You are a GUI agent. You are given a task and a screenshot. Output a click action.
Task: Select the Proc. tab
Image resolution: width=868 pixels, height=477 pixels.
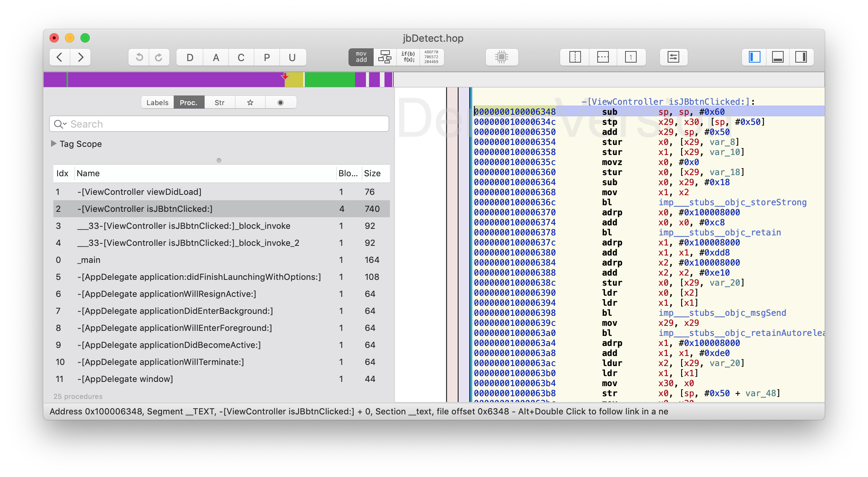pos(189,102)
